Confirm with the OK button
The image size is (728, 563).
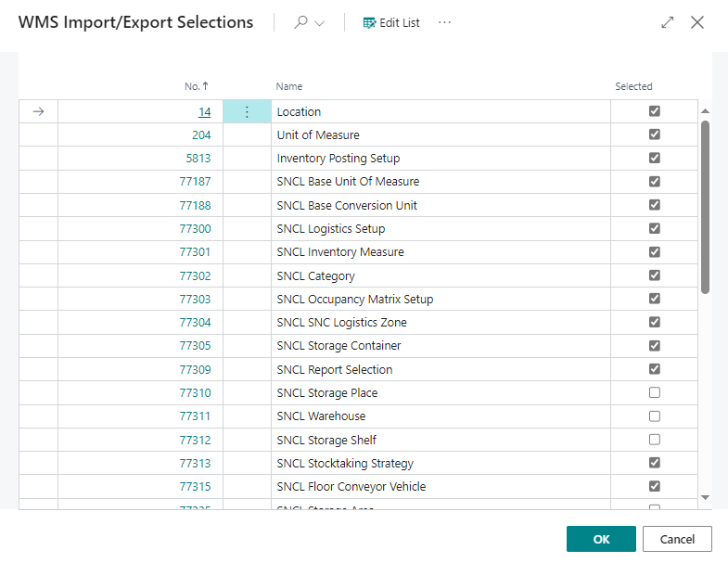[601, 539]
